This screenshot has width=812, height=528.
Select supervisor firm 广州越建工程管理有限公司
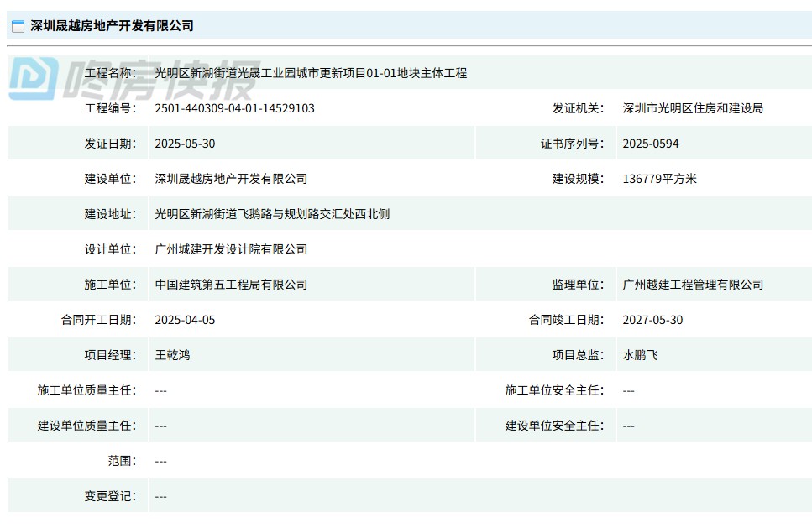point(693,285)
